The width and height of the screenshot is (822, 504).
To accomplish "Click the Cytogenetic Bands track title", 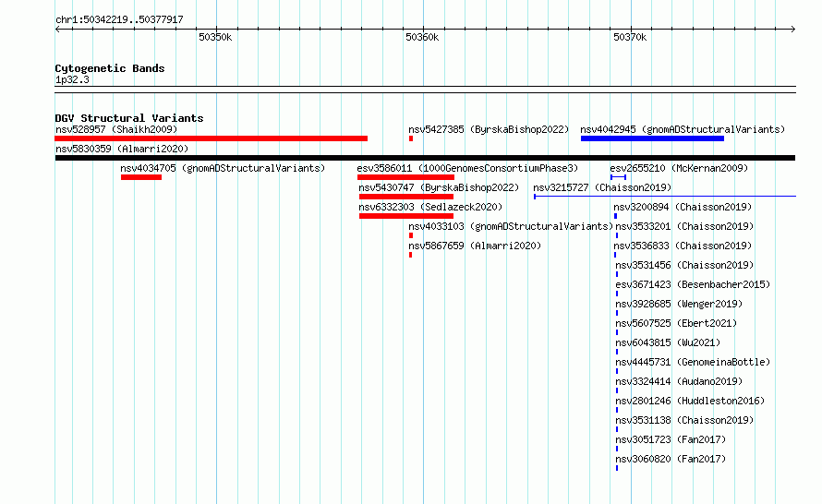I will (x=110, y=68).
